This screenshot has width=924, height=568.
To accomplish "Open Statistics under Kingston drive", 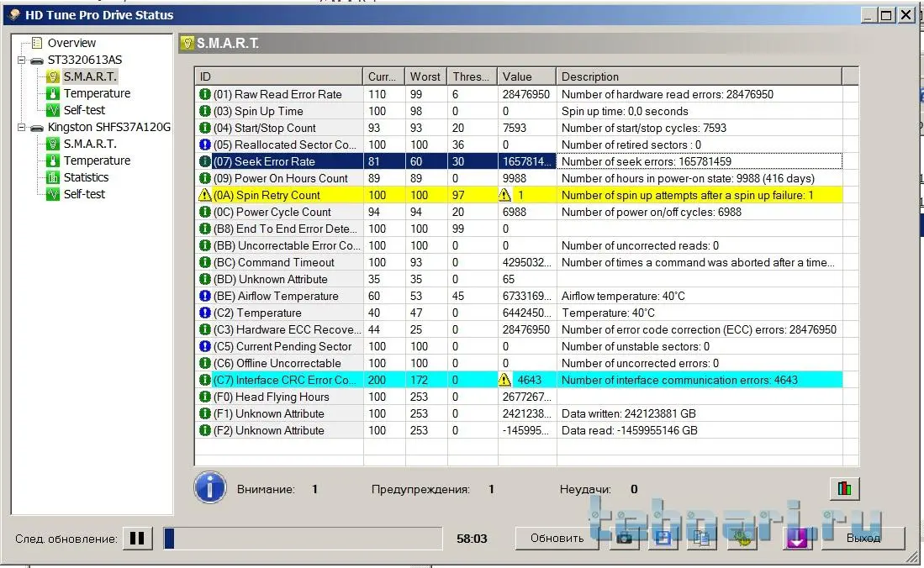I will [86, 177].
